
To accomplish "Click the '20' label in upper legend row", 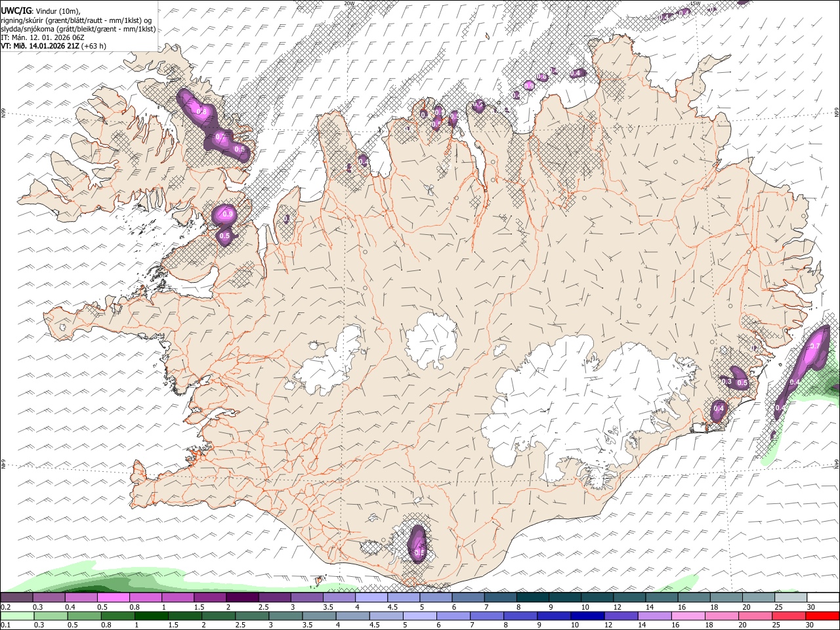I will coord(746,607).
